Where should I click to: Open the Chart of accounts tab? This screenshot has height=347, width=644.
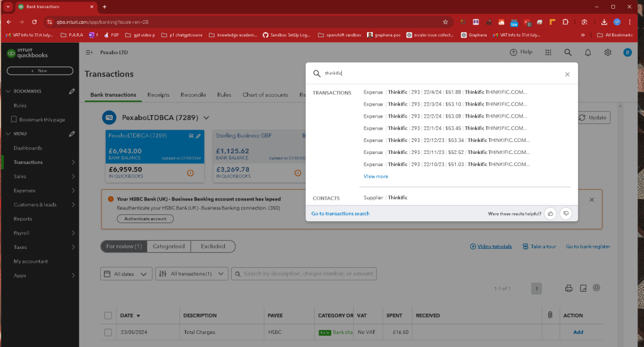pyautogui.click(x=265, y=95)
